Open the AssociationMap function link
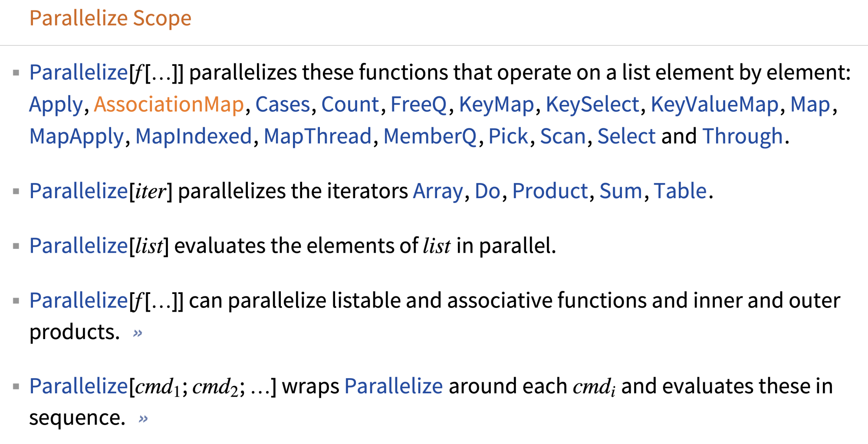Image resolution: width=868 pixels, height=444 pixels. point(169,104)
